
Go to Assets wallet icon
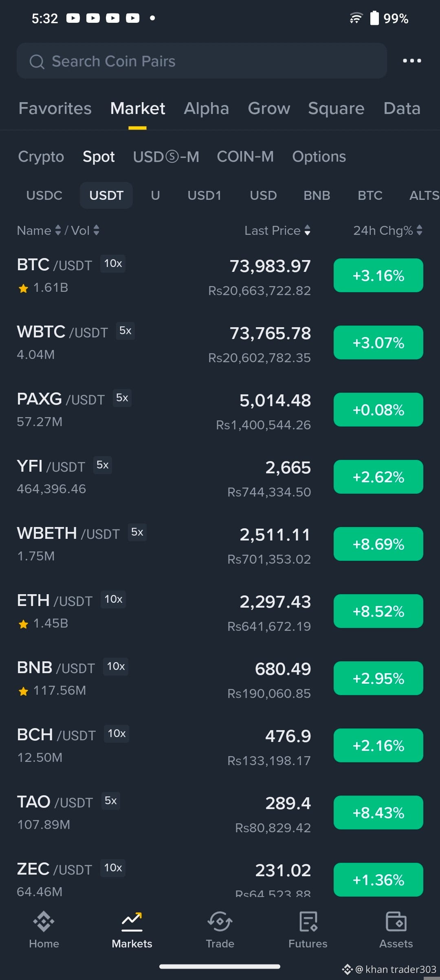(396, 921)
